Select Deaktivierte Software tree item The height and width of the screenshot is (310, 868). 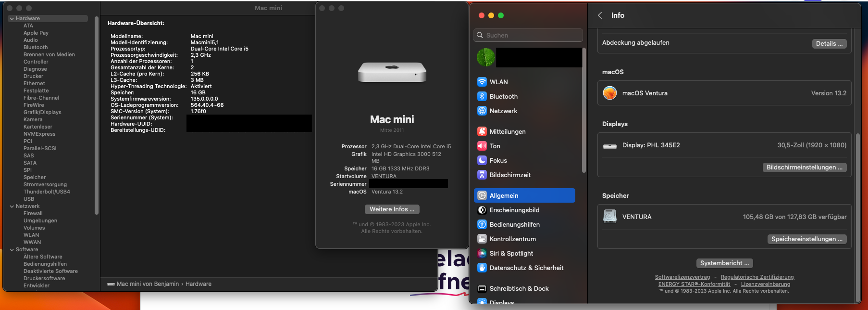click(x=50, y=271)
